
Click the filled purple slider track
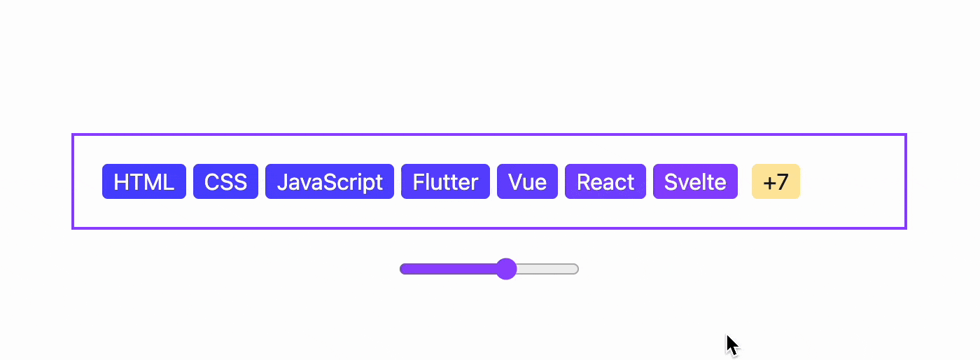pos(448,269)
